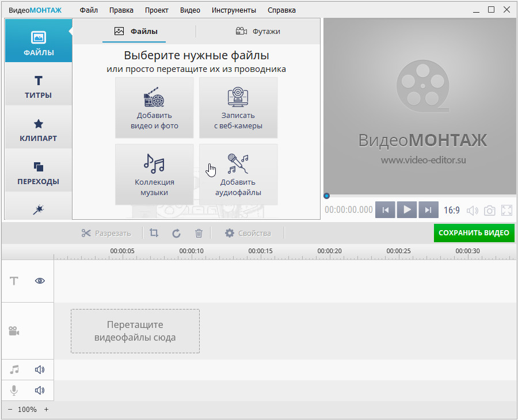Click the playback position marker

(x=326, y=196)
